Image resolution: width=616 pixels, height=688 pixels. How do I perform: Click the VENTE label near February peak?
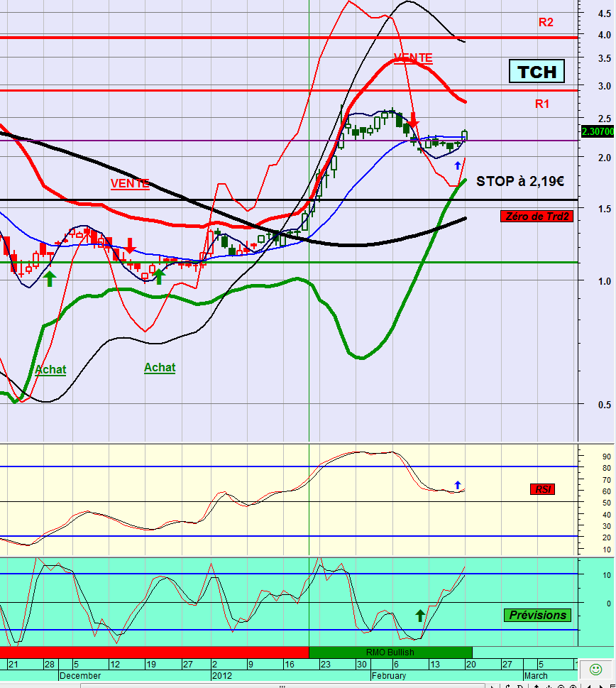tap(413, 58)
